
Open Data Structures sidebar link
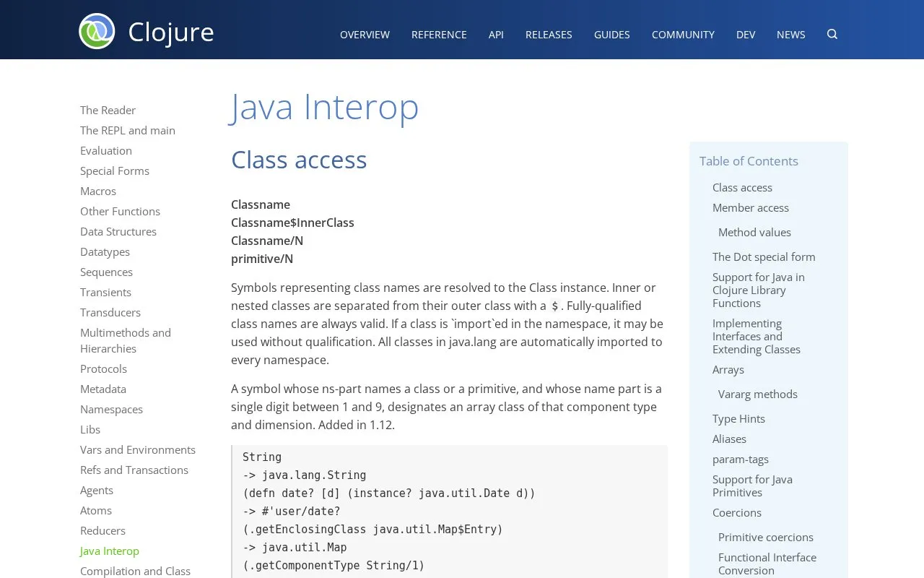[x=118, y=231]
